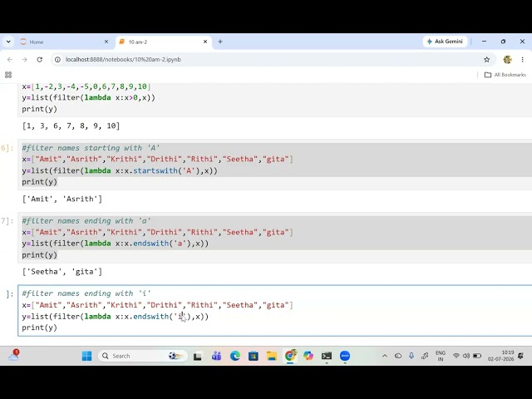Open the OneDrive cloud tray icon
The image size is (532, 399).
coord(398,356)
